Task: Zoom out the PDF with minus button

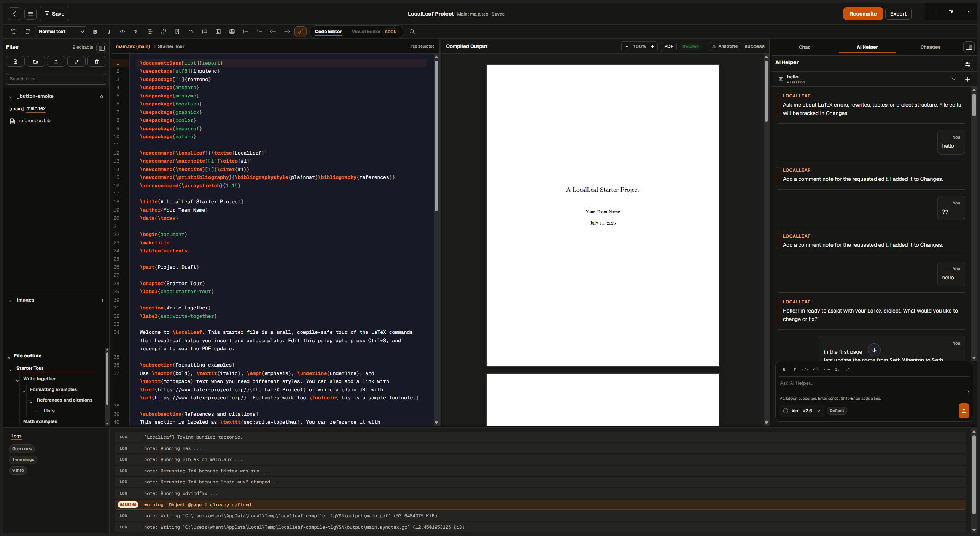Action: (627, 46)
